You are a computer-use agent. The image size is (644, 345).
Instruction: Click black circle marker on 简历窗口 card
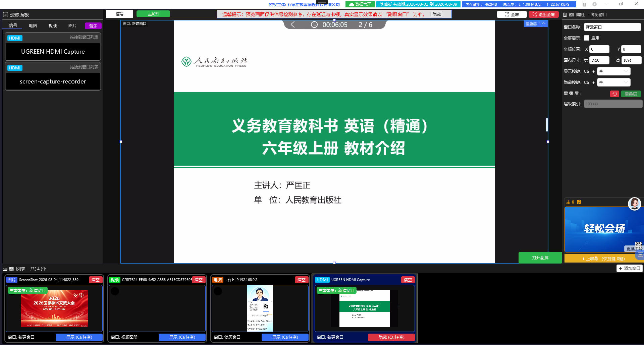(218, 291)
